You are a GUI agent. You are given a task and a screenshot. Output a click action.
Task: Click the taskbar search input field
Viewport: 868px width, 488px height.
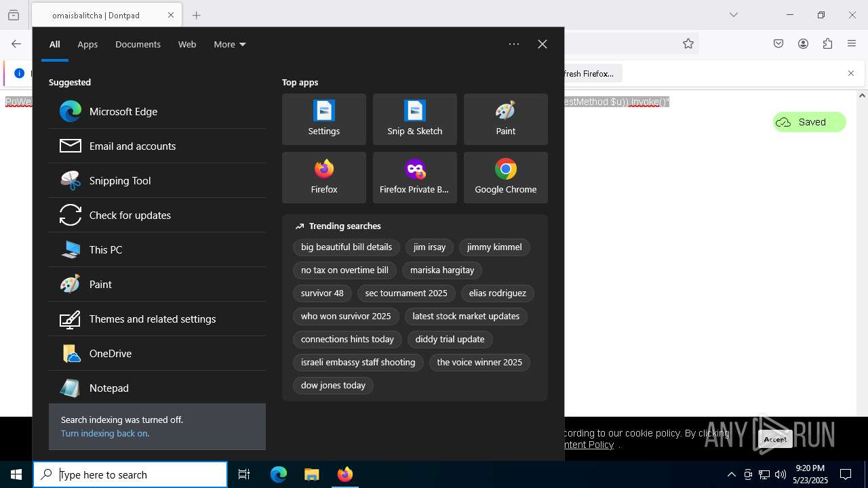[x=130, y=474]
